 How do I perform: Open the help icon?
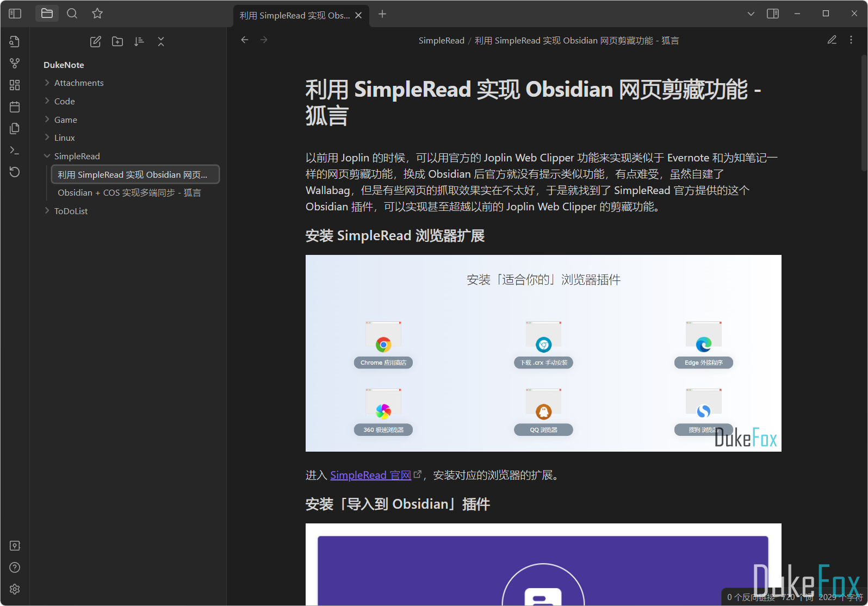click(x=15, y=567)
